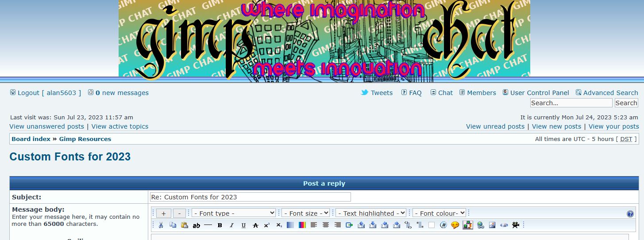View active topics
Viewport: 644px width, 240px height.
tap(120, 126)
